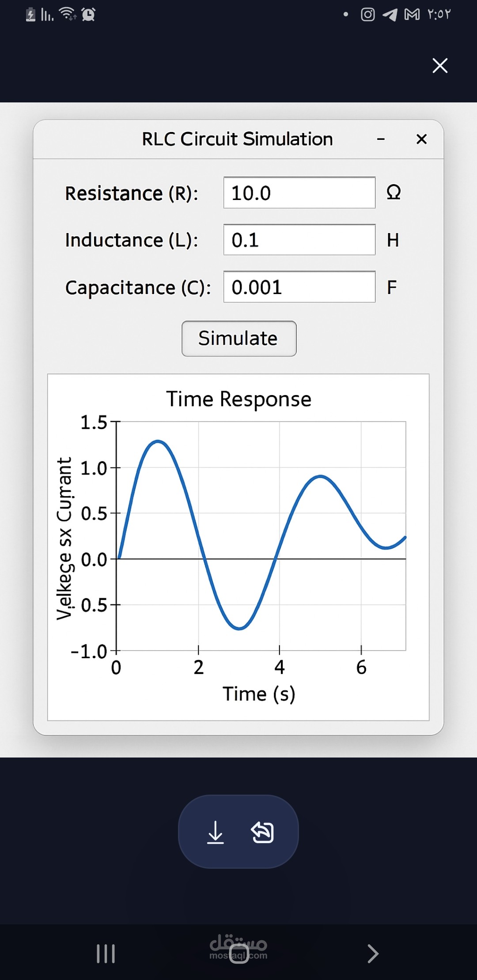Tap the Instagram notification icon

tap(367, 15)
